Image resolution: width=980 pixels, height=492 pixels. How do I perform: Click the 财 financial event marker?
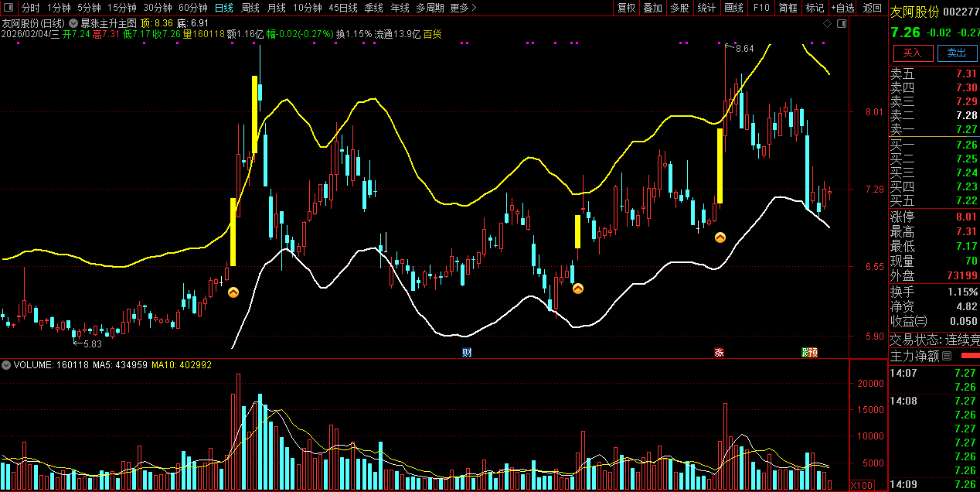coord(467,353)
